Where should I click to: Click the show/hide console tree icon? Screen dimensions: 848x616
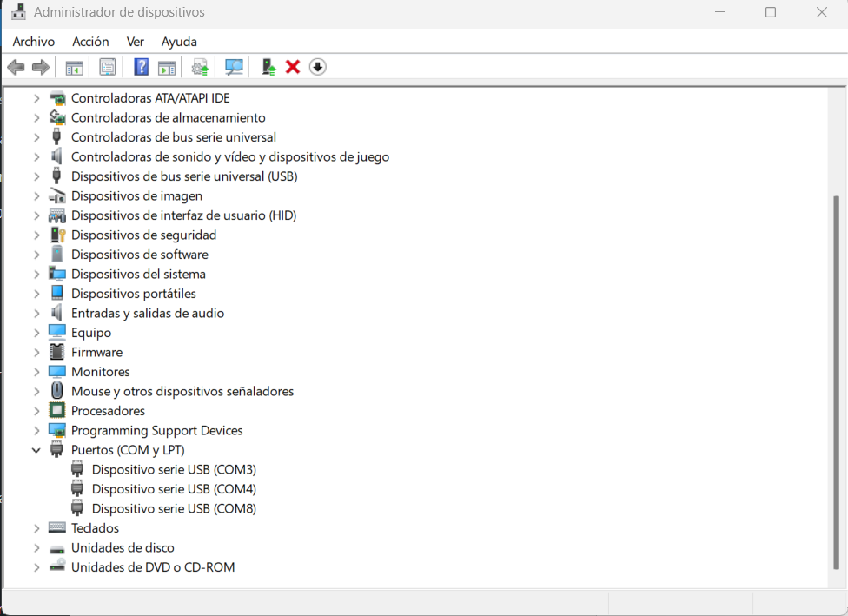(75, 67)
